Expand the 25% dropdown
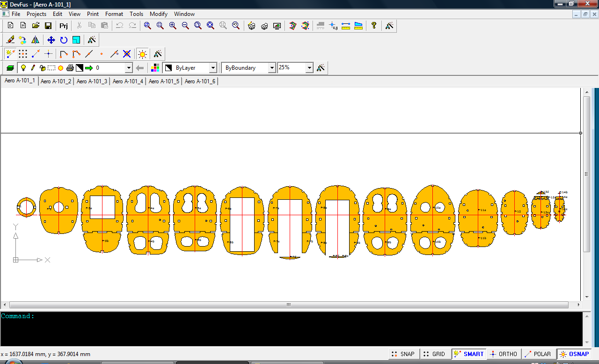The image size is (599, 364). coord(309,68)
